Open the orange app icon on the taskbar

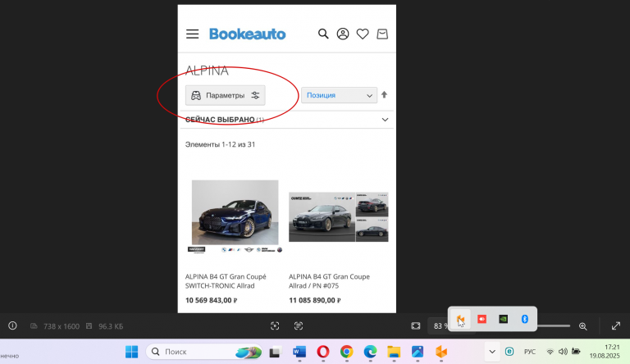point(441,352)
